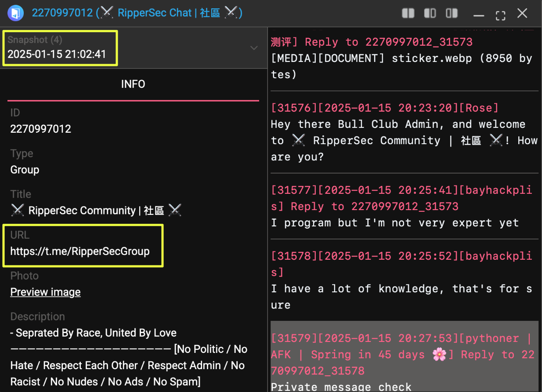Screen dimensions: 542x392
Task: Maximize the window to fullscreen
Action: 500,15
